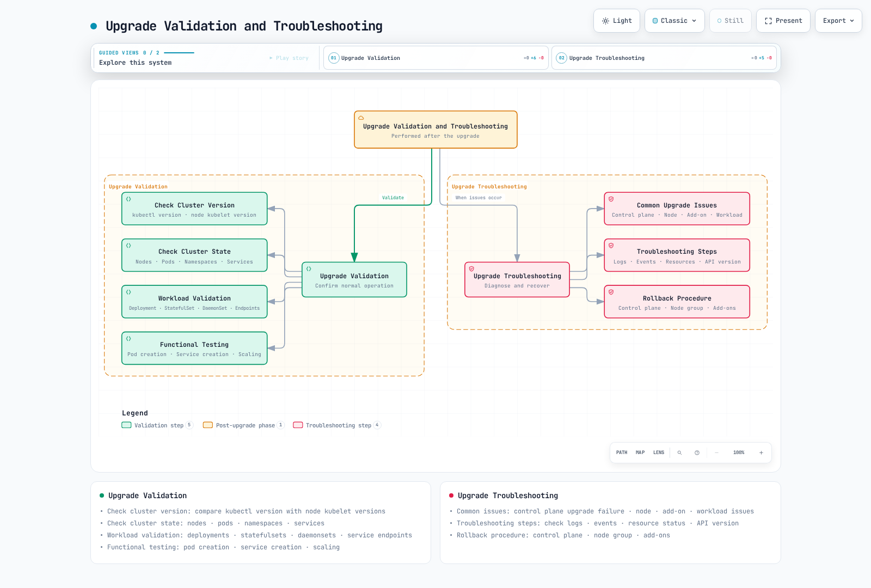Toggle the Still animation mode
The width and height of the screenshot is (871, 588).
730,21
